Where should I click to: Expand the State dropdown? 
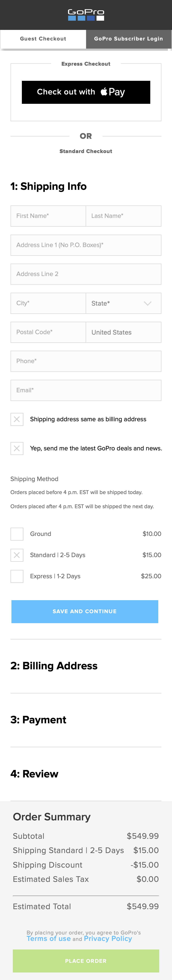pyautogui.click(x=123, y=303)
